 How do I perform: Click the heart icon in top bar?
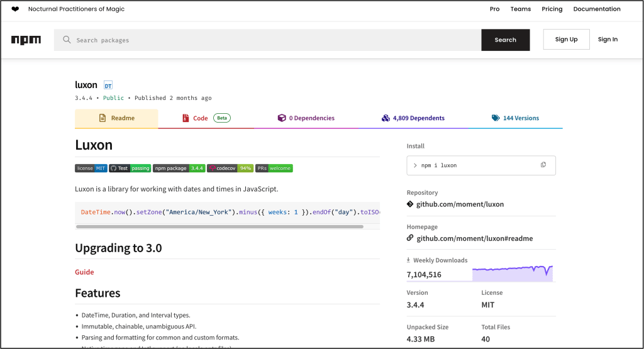(x=15, y=9)
